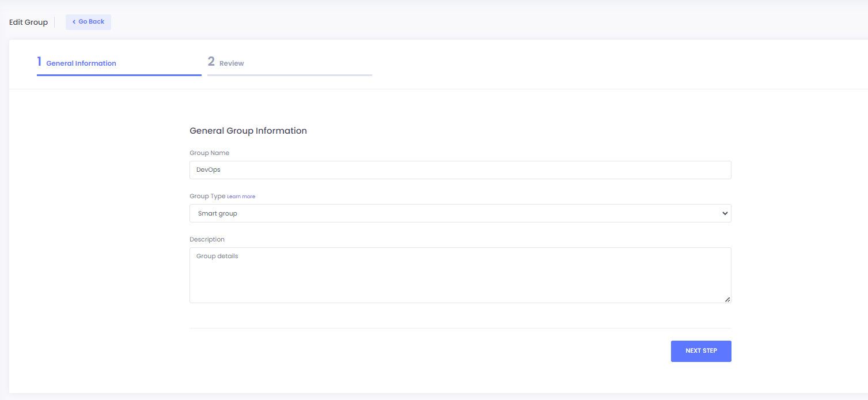Image resolution: width=868 pixels, height=400 pixels.
Task: Click the step number 1 indicator
Action: [39, 62]
